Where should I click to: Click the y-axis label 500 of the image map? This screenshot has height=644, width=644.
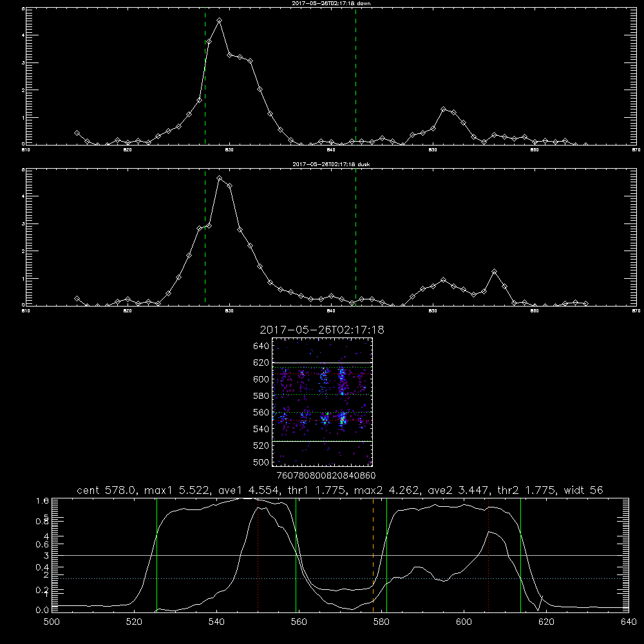[x=261, y=462]
